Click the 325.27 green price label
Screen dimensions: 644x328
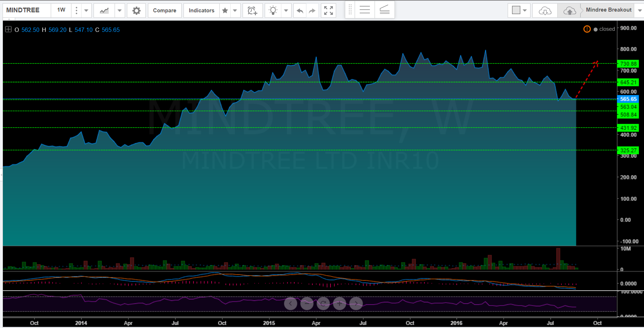tap(628, 150)
